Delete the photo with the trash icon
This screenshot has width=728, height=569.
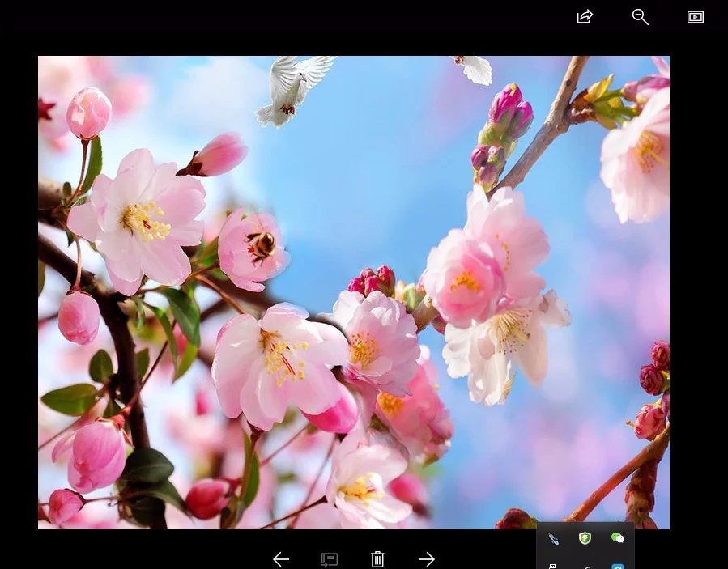click(x=377, y=559)
